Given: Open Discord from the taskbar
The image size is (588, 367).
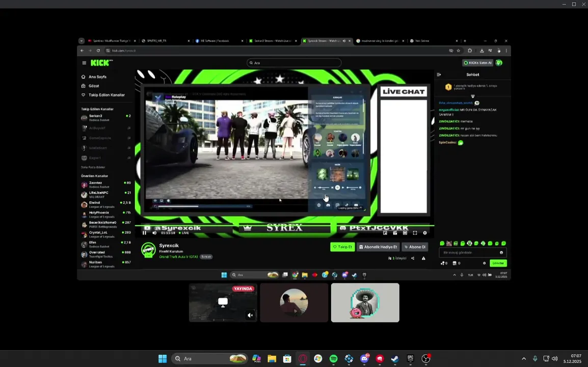Looking at the screenshot, I should coord(364,359).
